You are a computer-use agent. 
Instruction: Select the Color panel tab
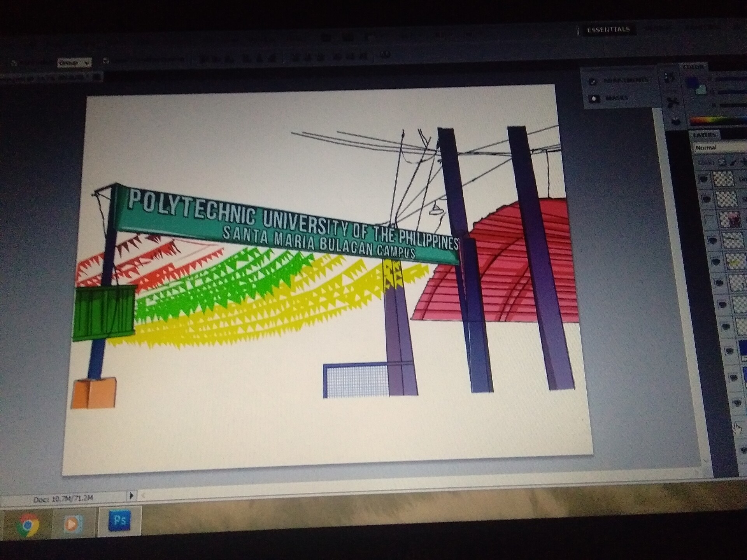point(693,67)
